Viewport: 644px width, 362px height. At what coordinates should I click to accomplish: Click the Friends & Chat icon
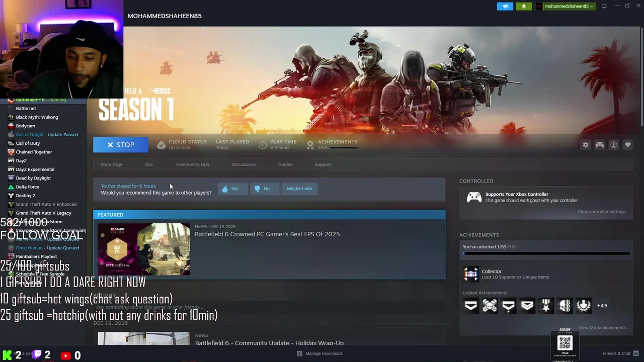tap(636, 353)
